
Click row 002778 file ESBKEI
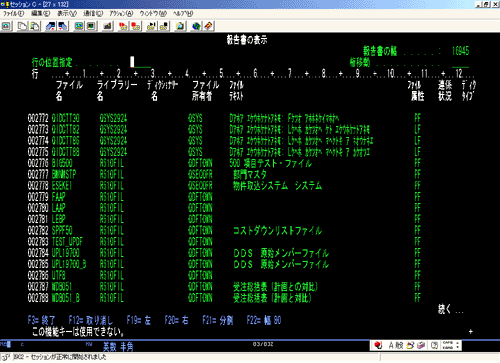point(62,186)
